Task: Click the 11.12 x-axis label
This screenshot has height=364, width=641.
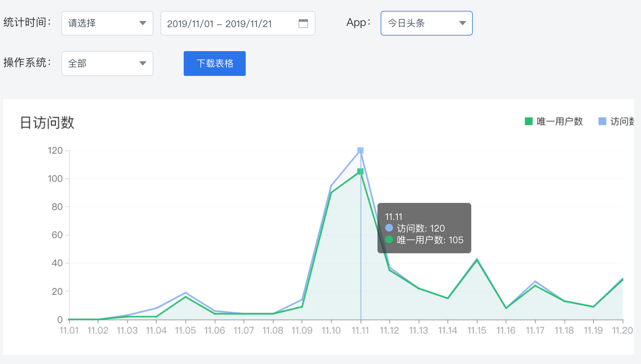Action: (x=389, y=330)
